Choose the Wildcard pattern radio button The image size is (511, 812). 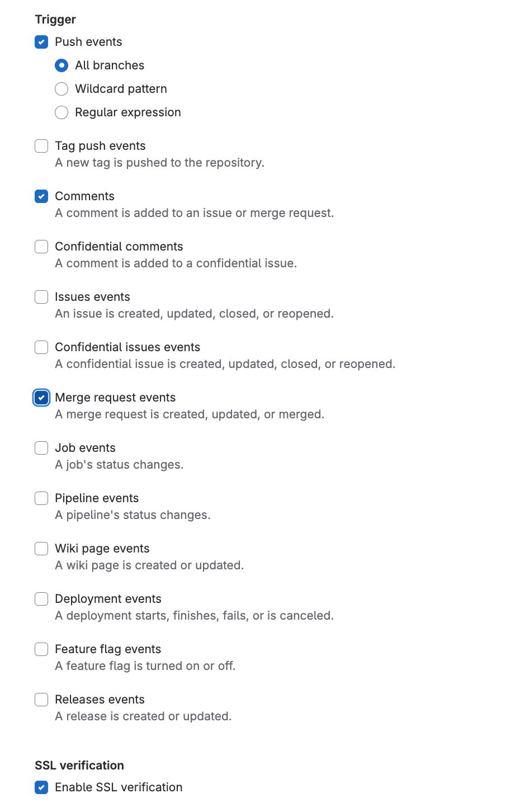61,89
